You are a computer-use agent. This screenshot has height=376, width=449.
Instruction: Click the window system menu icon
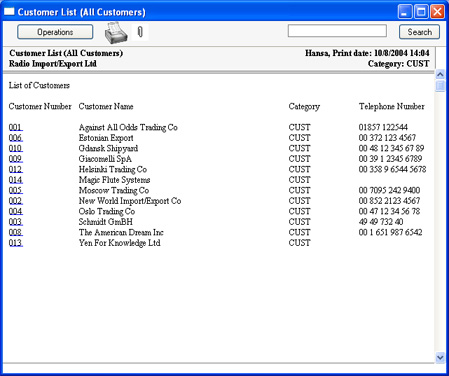click(x=9, y=12)
